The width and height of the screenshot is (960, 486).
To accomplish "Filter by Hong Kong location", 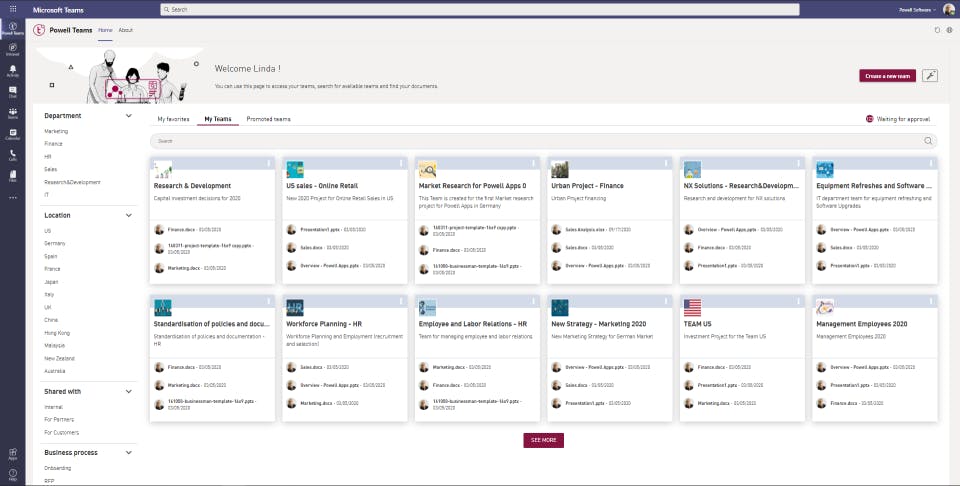I will [57, 333].
